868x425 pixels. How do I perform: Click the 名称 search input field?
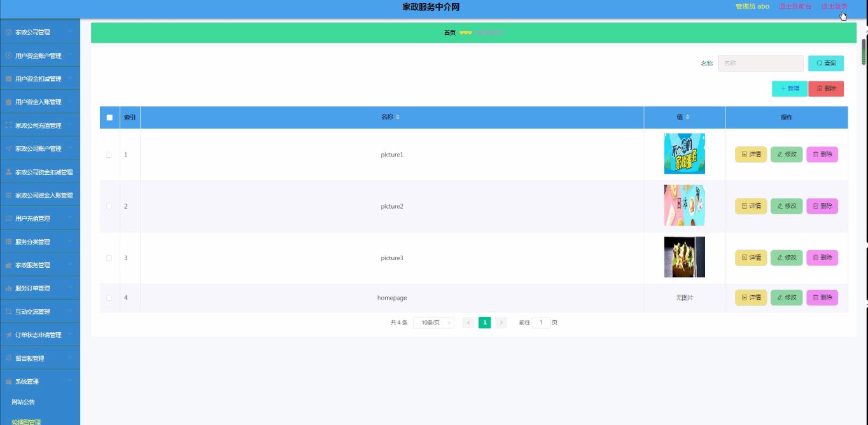coord(760,64)
